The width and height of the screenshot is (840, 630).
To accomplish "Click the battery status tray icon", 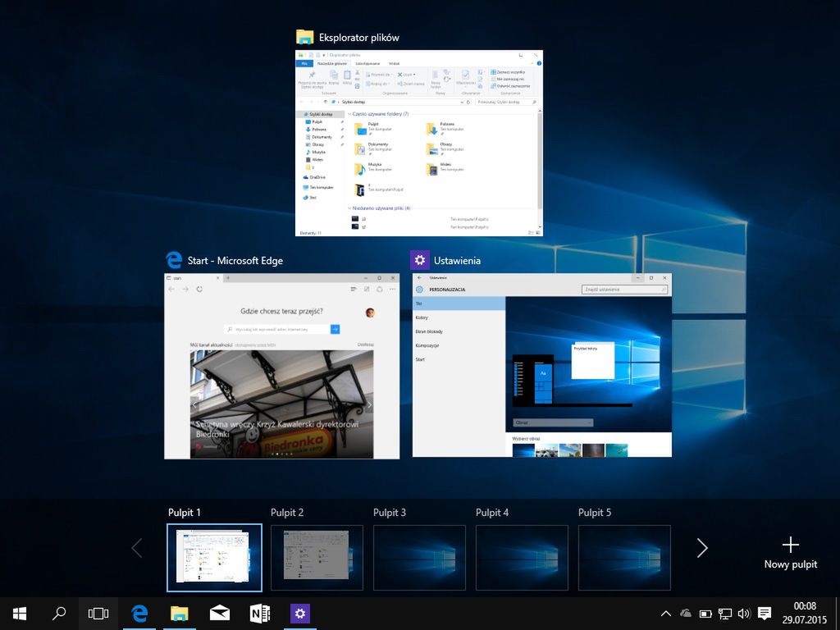I will tap(705, 614).
